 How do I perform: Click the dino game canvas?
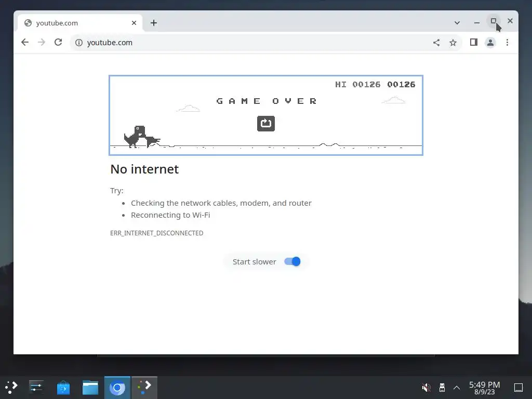coord(265,115)
